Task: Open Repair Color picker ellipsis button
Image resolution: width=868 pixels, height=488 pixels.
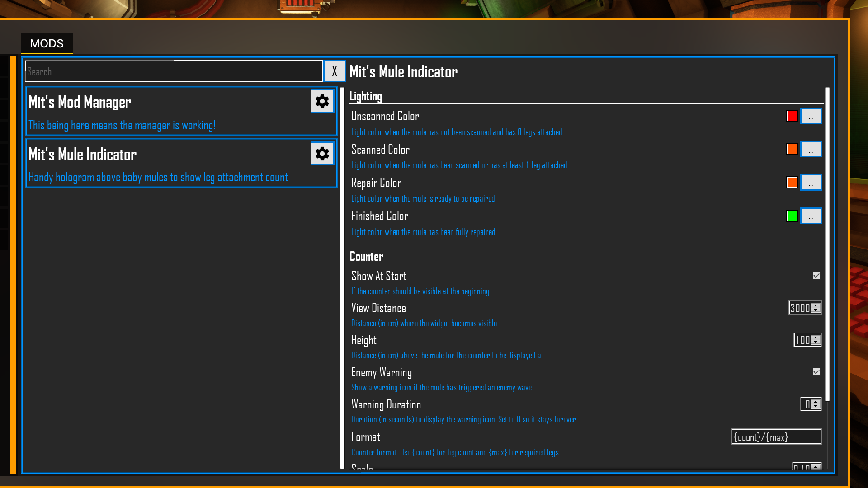Action: coord(811,183)
